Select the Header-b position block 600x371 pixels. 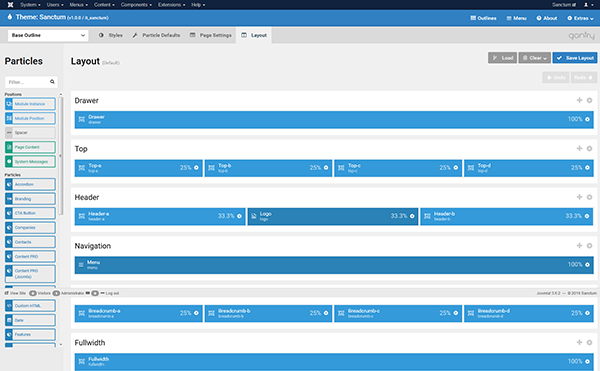tap(507, 216)
